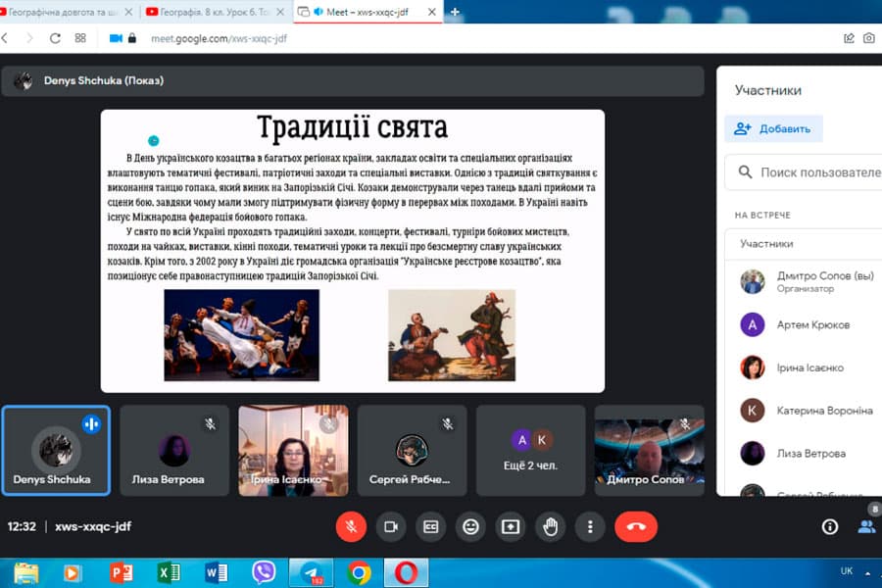882x588 pixels.
Task: Toggle the participants panel people icon
Action: coord(866,526)
